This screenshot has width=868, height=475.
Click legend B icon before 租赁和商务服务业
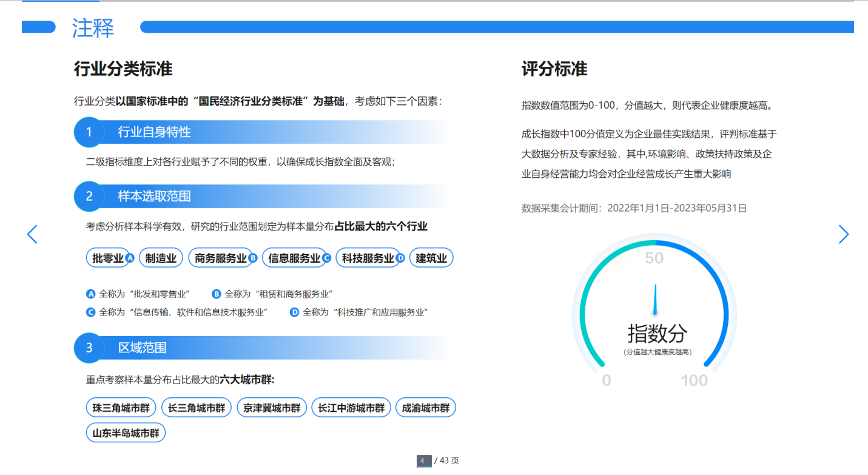point(216,294)
